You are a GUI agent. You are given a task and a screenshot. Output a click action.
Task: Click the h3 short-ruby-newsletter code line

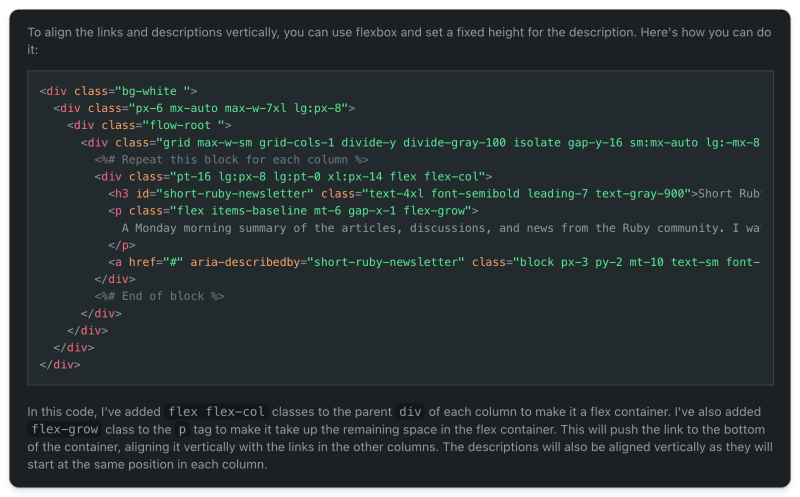434,194
